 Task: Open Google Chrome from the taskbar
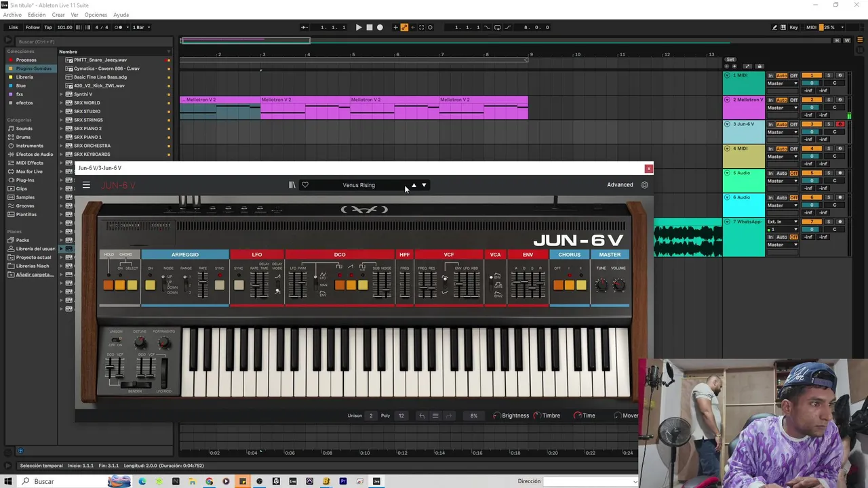pos(209,481)
